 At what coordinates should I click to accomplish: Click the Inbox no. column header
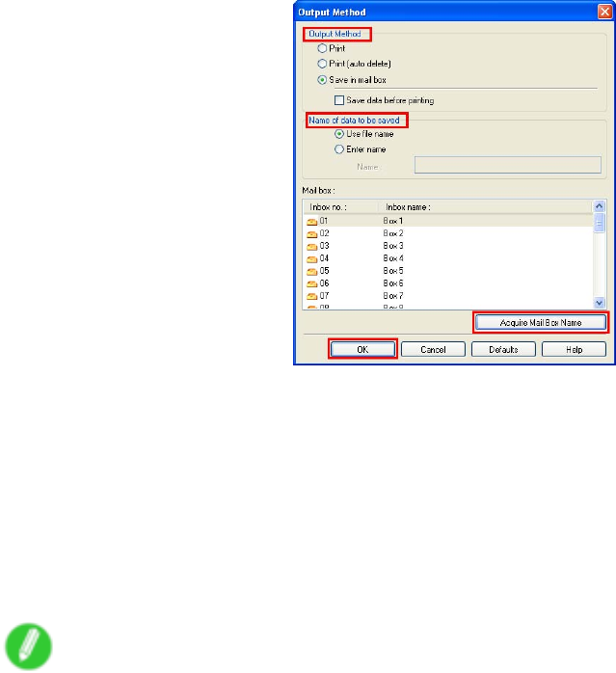tap(341, 207)
